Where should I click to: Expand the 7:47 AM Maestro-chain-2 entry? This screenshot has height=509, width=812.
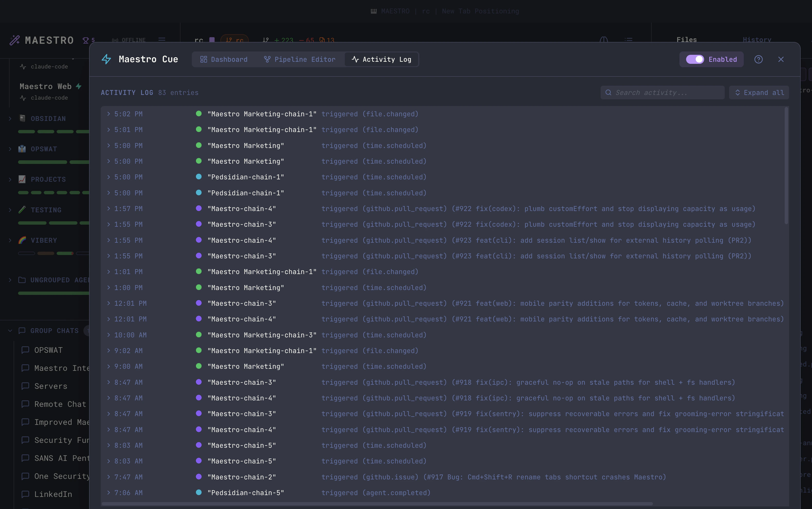[x=108, y=477]
